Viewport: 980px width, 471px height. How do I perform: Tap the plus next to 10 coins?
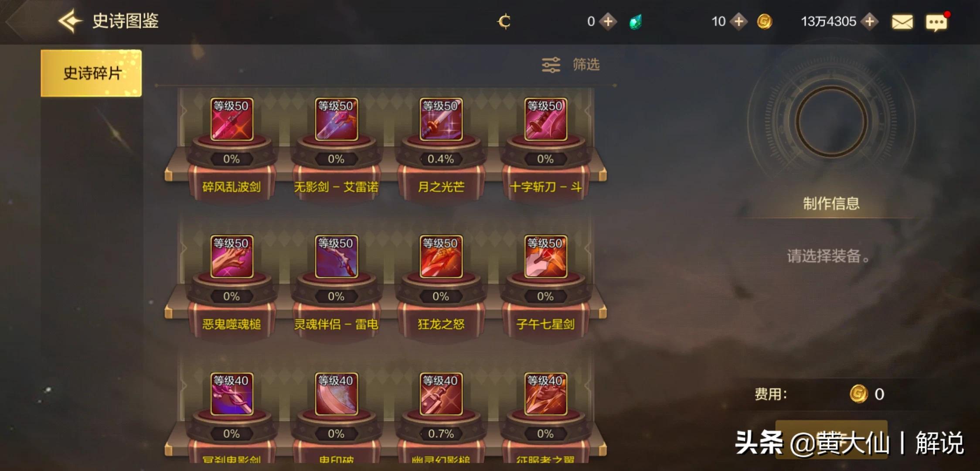click(738, 21)
